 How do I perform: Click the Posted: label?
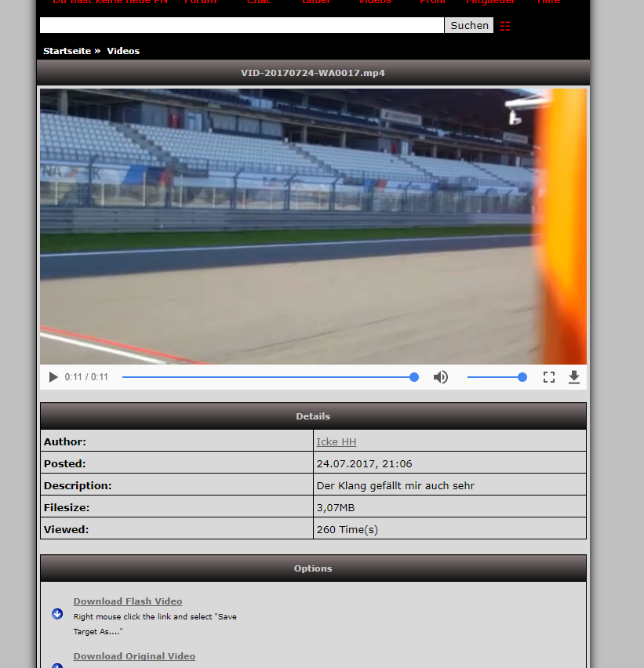point(65,463)
